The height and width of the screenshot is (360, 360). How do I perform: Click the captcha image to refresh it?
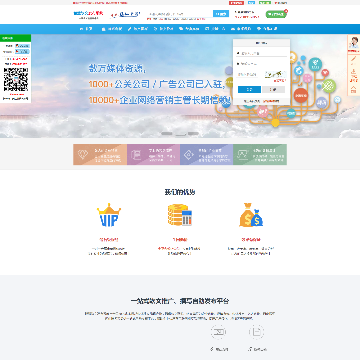275,74
